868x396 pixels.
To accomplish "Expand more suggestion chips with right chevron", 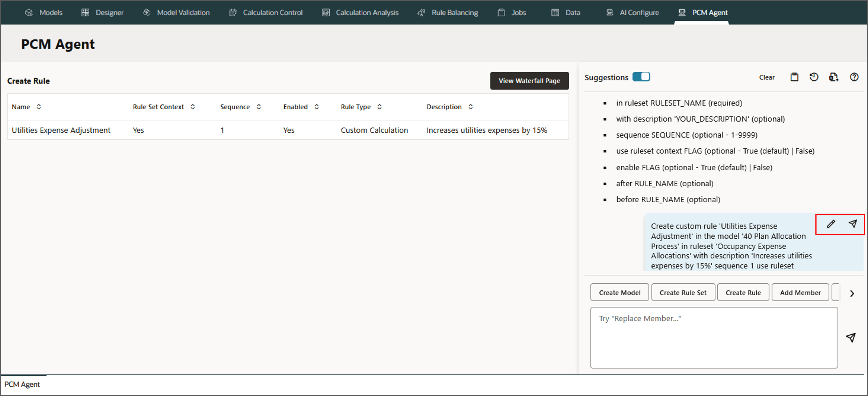I will pos(852,293).
